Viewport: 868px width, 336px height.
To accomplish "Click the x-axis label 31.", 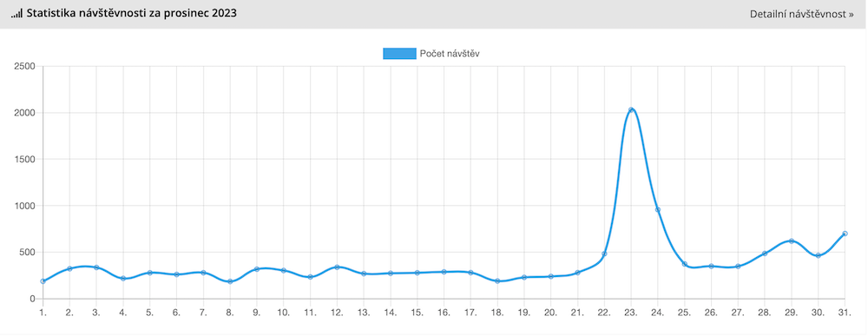I will (x=845, y=313).
